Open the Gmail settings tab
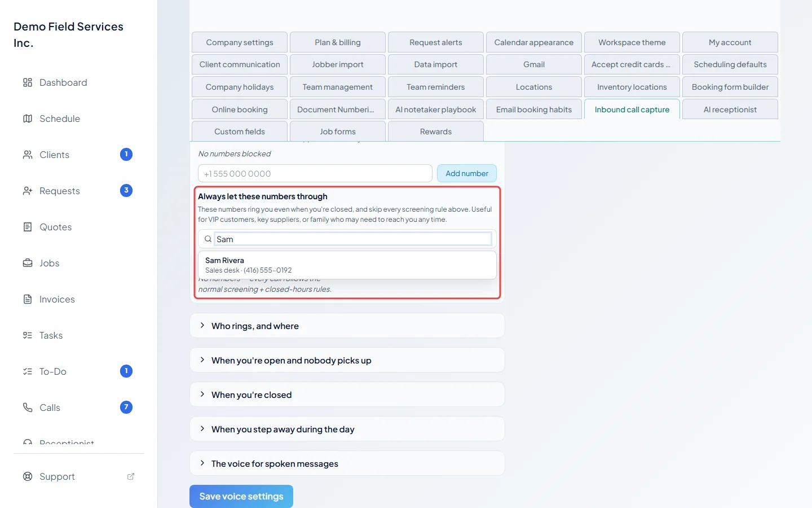 [x=534, y=64]
